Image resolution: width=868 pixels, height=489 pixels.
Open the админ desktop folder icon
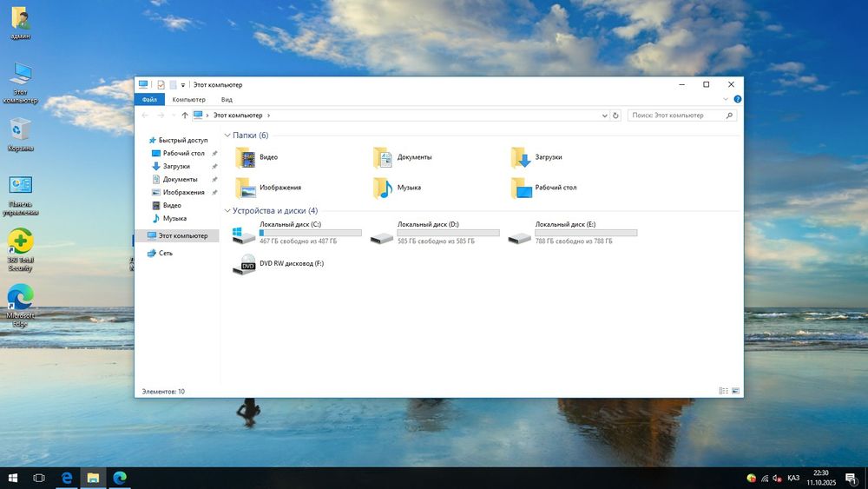click(21, 23)
